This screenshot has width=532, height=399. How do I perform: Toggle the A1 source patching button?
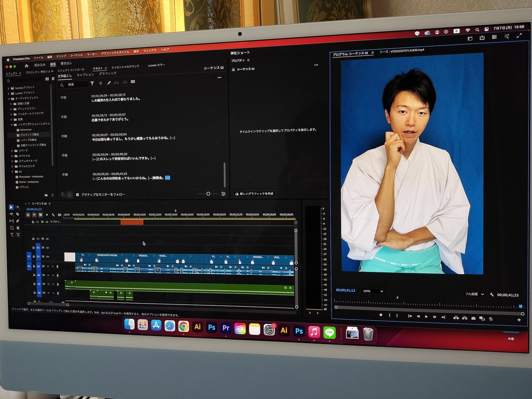29,266
